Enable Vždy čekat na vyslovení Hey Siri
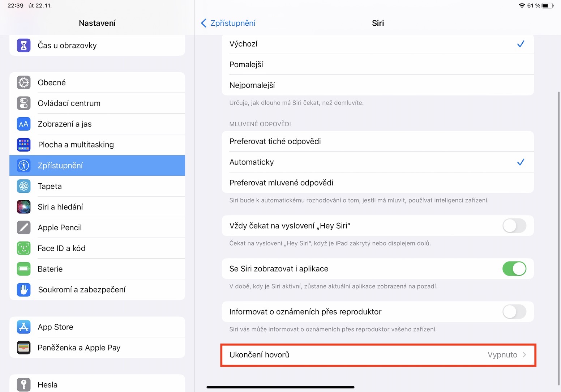 pos(514,226)
